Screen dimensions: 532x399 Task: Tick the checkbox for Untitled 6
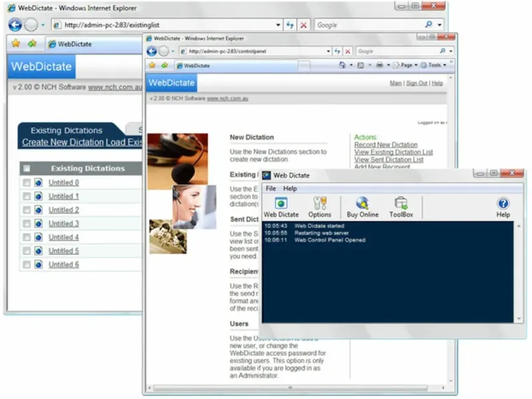click(27, 264)
